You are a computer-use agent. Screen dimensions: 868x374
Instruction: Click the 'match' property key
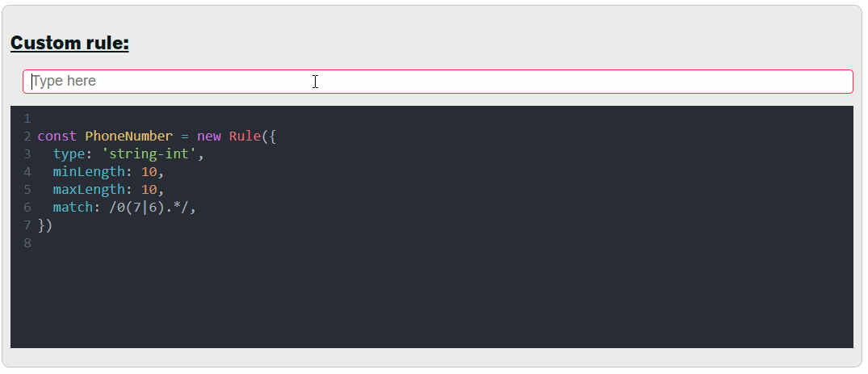coord(73,207)
